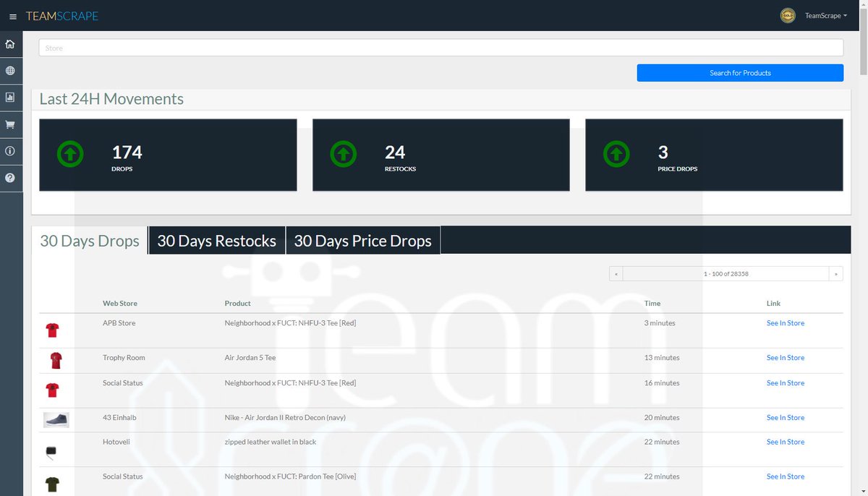This screenshot has height=496, width=868.
Task: Click the green up arrow on the Restocks card
Action: pyautogui.click(x=344, y=154)
